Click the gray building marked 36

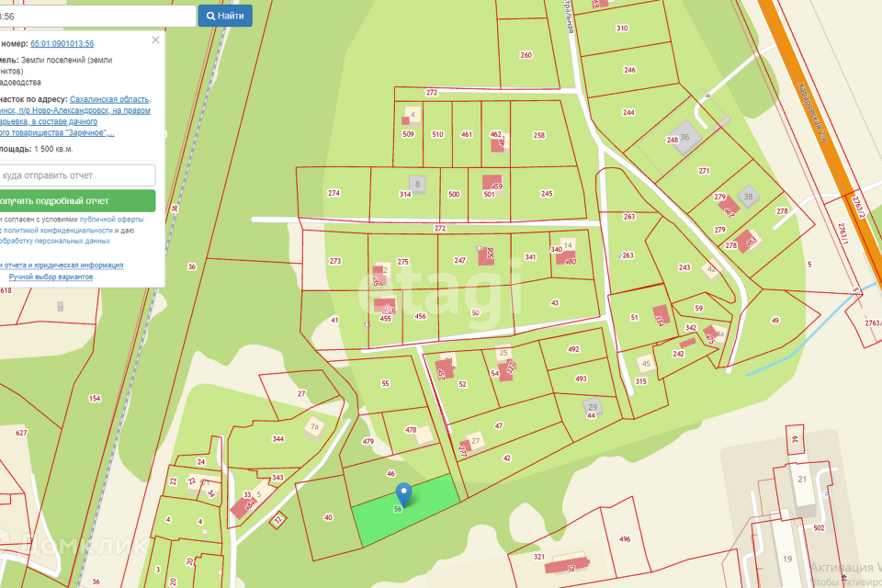(684, 136)
